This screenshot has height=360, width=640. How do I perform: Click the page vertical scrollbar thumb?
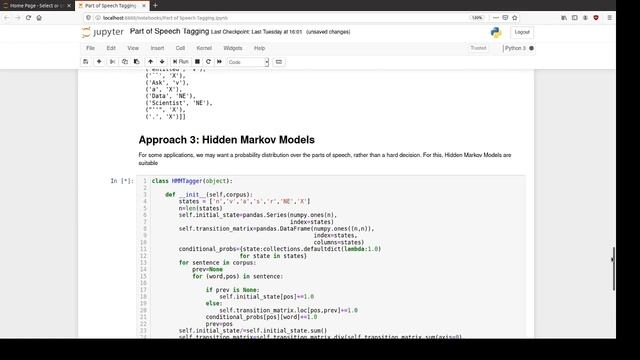tap(613, 269)
